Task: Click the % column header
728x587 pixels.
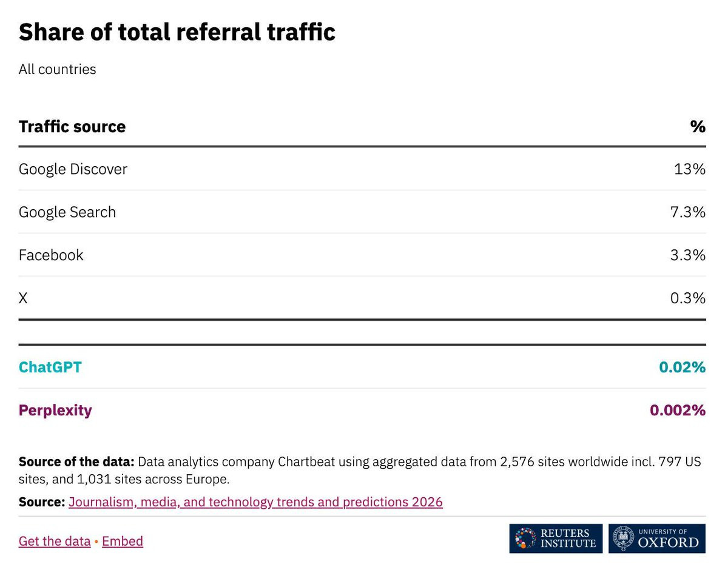Action: click(698, 127)
